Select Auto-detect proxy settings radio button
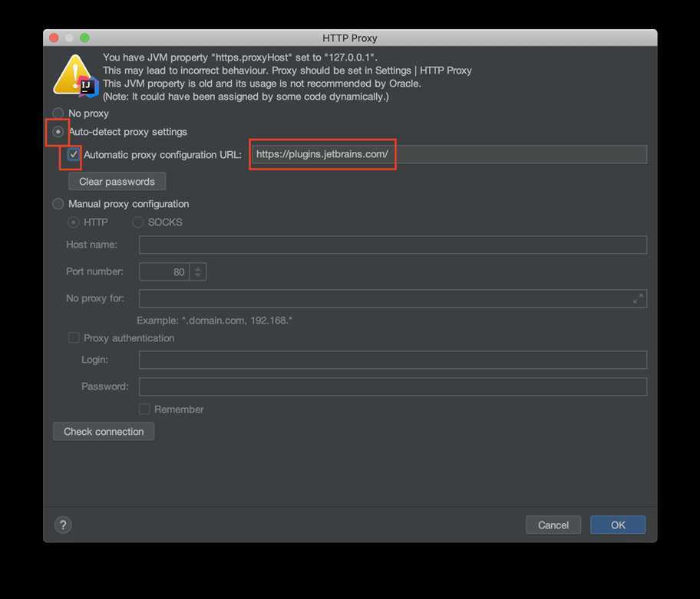This screenshot has width=700, height=599. [x=58, y=132]
